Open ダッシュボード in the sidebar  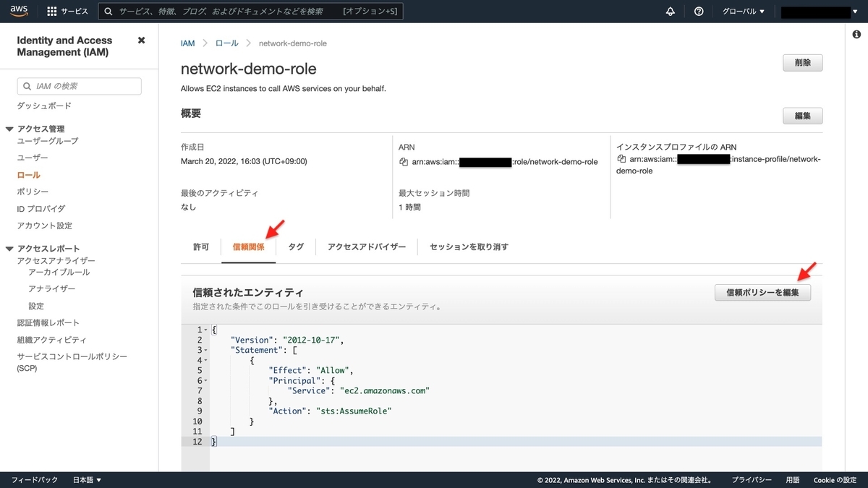tap(44, 106)
